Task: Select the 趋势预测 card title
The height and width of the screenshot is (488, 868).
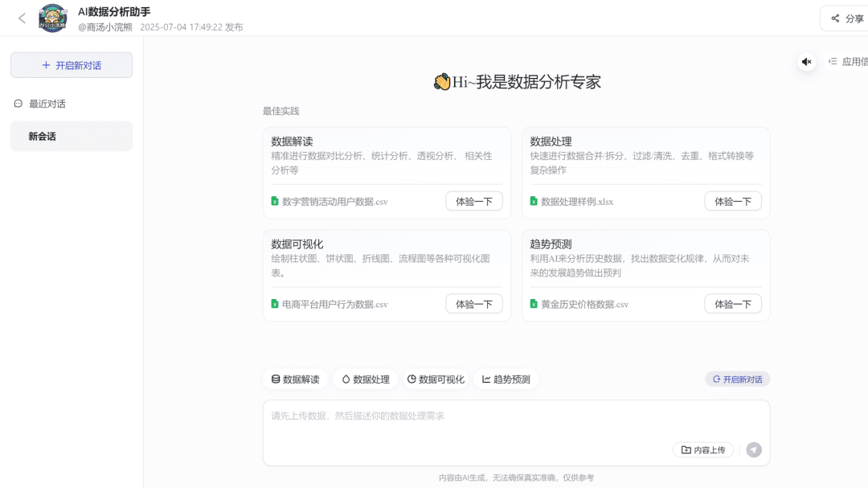Action: coord(551,244)
